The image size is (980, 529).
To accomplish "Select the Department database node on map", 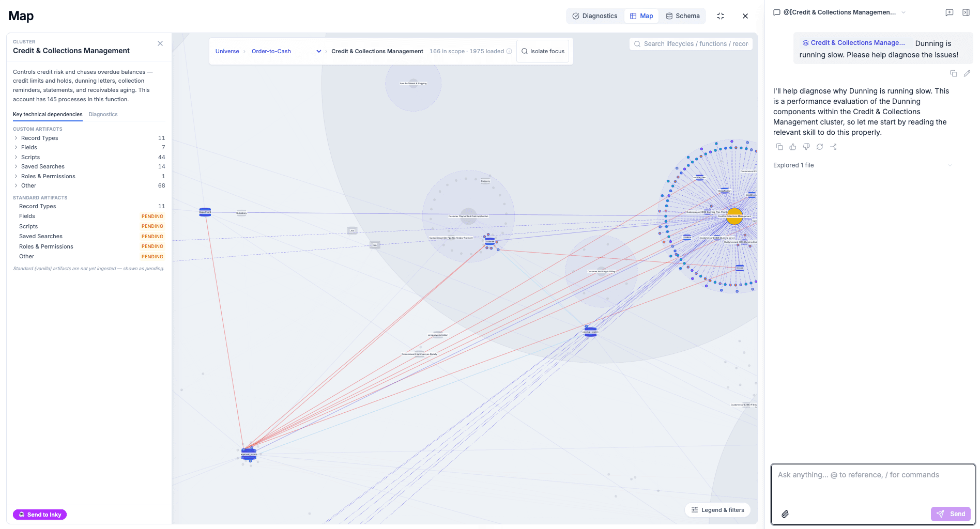I will (x=205, y=212).
